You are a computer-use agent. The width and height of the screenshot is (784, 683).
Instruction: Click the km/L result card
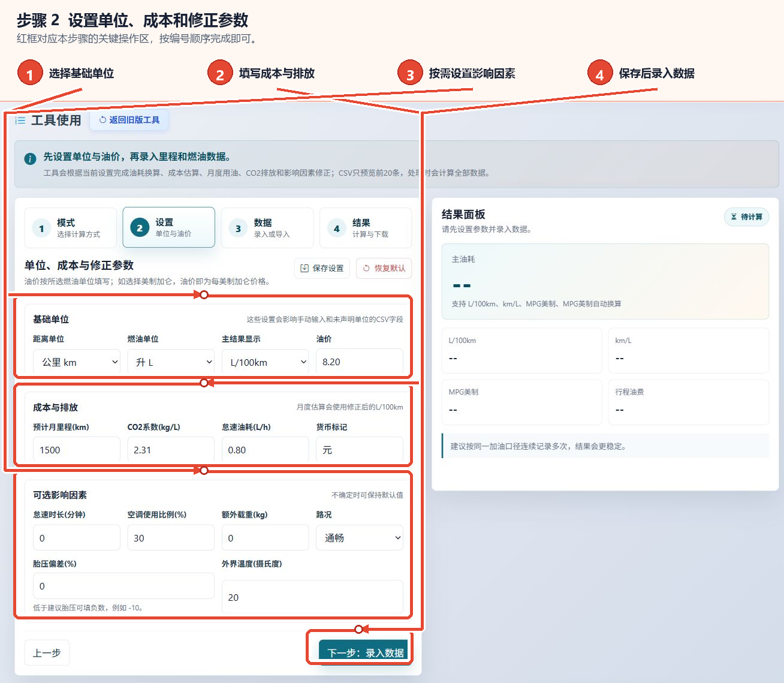[689, 351]
